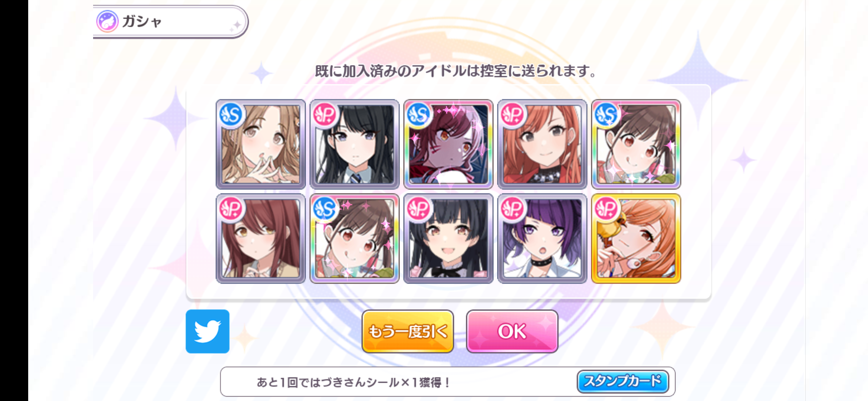Select the long orange-haired idol, top row

542,144
